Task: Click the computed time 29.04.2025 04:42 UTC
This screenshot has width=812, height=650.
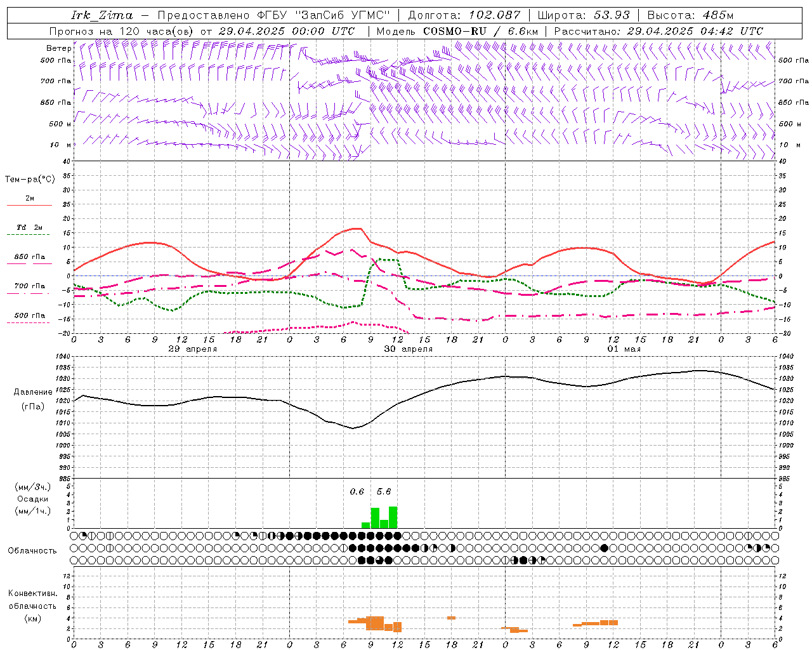Action: (x=695, y=31)
